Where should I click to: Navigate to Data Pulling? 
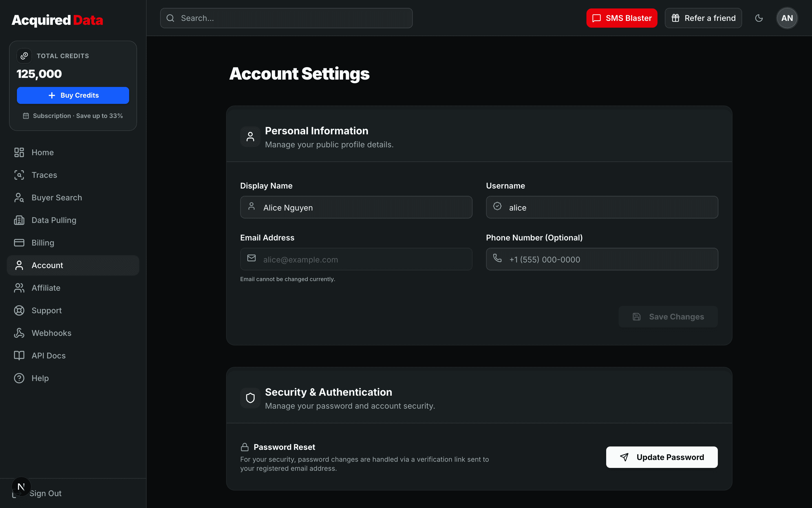73,220
